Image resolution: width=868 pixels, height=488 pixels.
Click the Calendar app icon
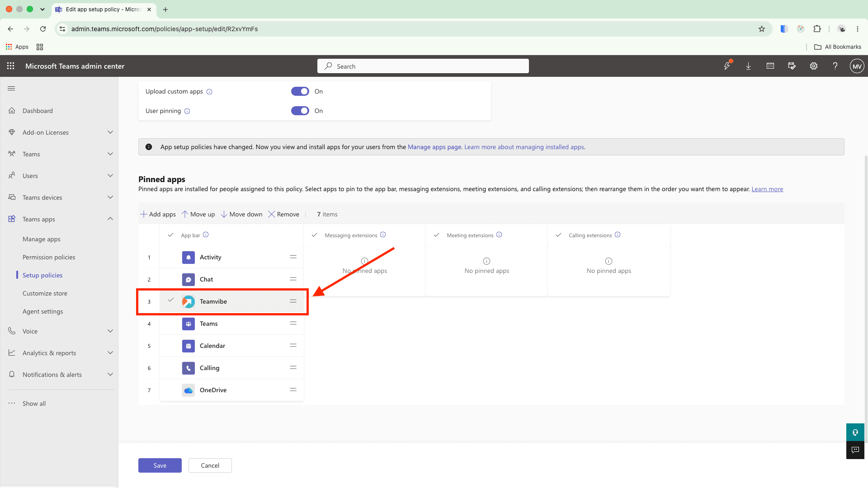tap(189, 346)
